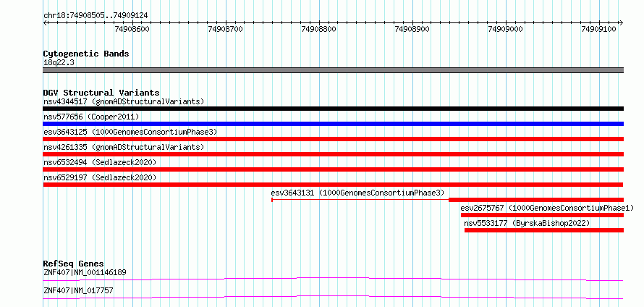Click the Cytogenetic Bands track title
The height and width of the screenshot is (307, 644).
click(x=86, y=54)
